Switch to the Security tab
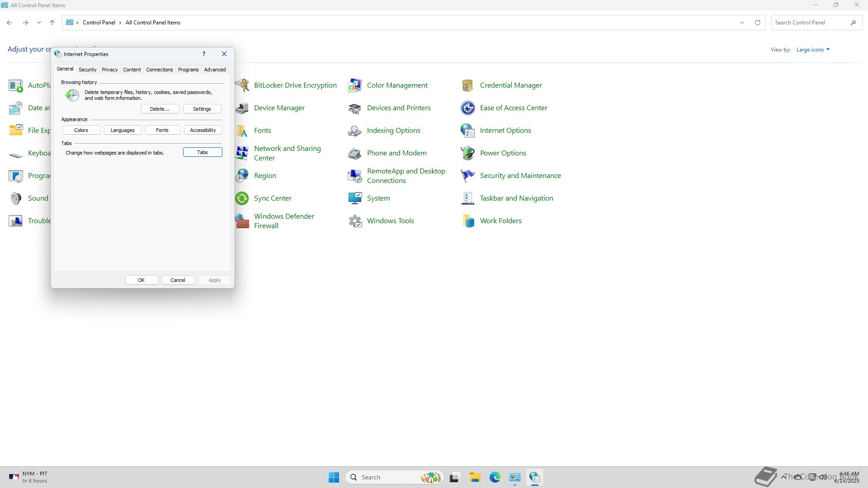This screenshot has height=488, width=868. [87, 70]
